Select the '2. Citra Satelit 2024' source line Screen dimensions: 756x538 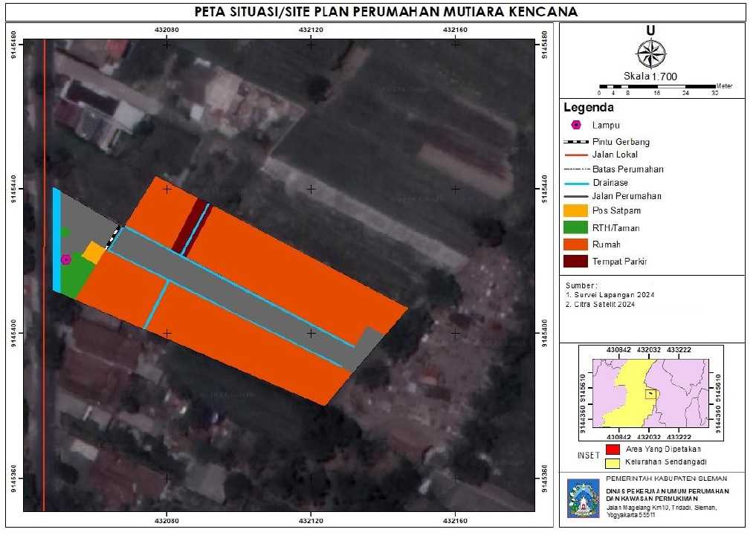click(601, 305)
